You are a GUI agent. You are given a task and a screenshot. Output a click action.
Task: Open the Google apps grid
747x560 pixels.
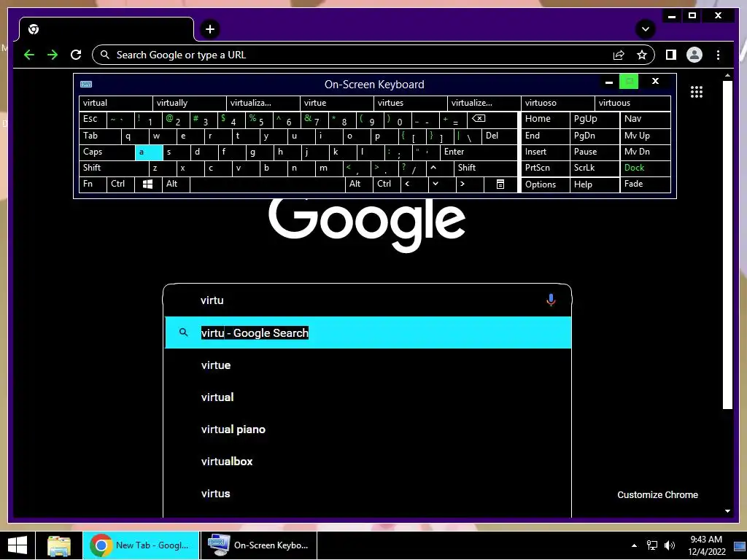(697, 92)
